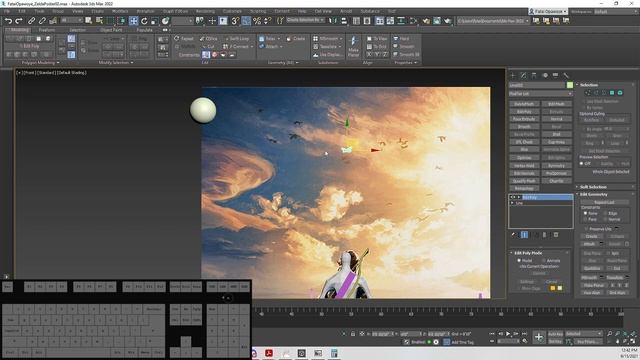Activate the Select and Rotate tool
Viewport: 640px width, 360px height.
pos(144,21)
